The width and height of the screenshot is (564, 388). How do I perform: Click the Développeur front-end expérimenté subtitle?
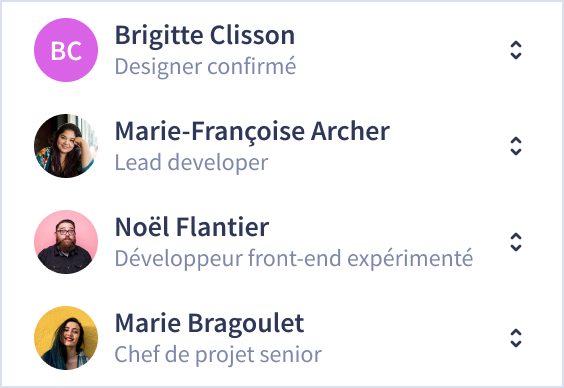coord(294,259)
